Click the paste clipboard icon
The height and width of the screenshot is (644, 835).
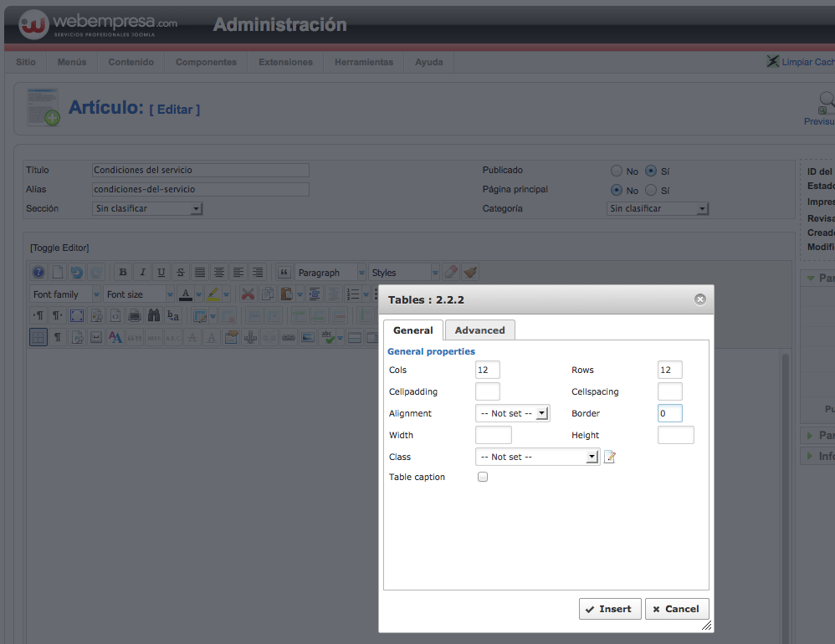click(286, 294)
